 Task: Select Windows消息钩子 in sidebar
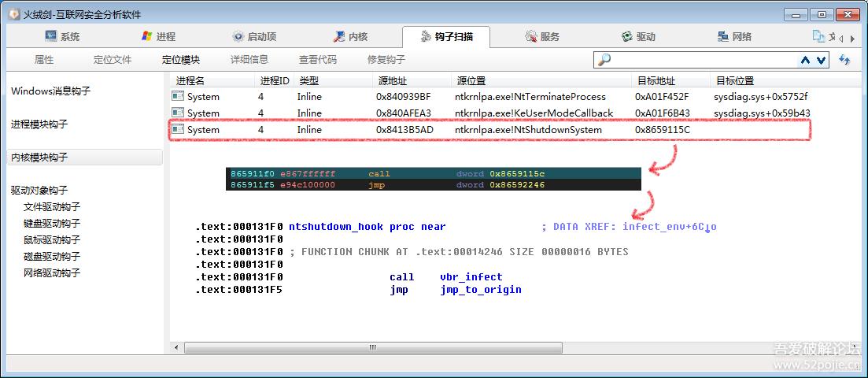click(x=51, y=91)
